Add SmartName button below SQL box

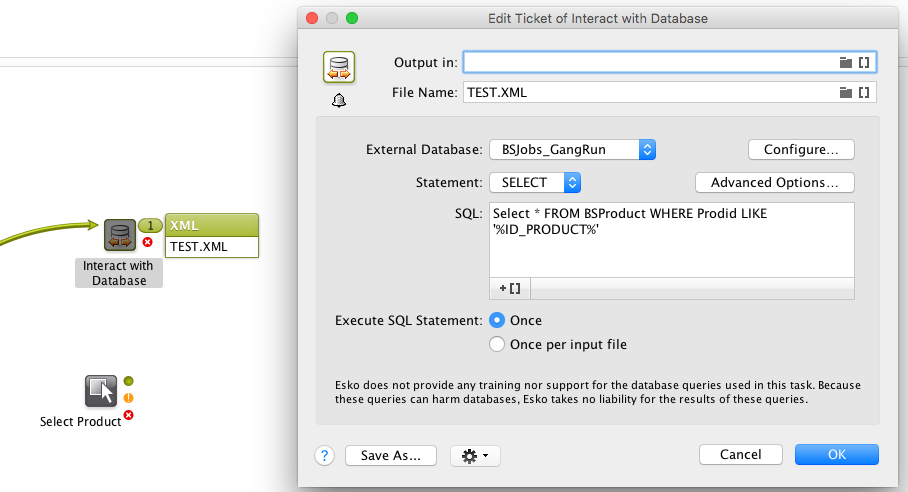pyautogui.click(x=510, y=288)
